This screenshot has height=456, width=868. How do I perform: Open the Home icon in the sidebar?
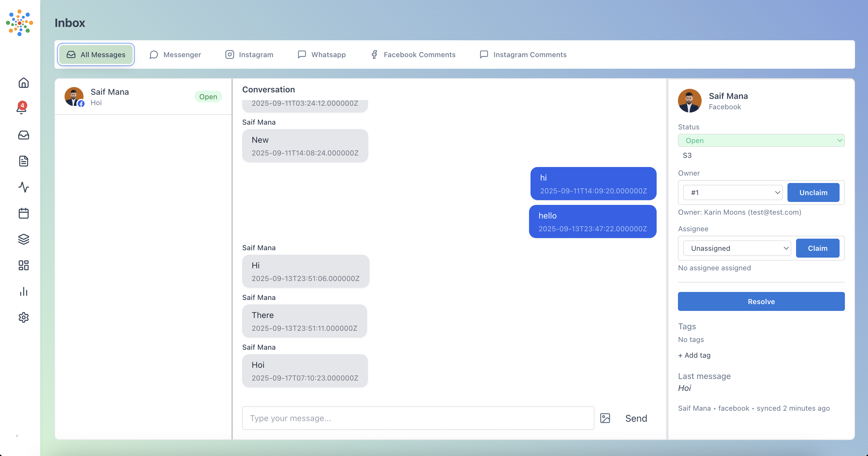(x=24, y=83)
